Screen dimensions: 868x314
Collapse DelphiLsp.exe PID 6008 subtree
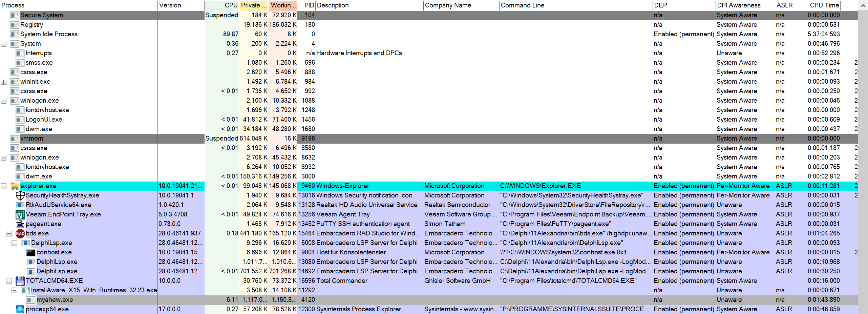pyautogui.click(x=15, y=243)
